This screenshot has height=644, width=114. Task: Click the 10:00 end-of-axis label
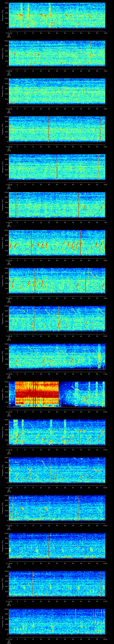tap(105, 336)
